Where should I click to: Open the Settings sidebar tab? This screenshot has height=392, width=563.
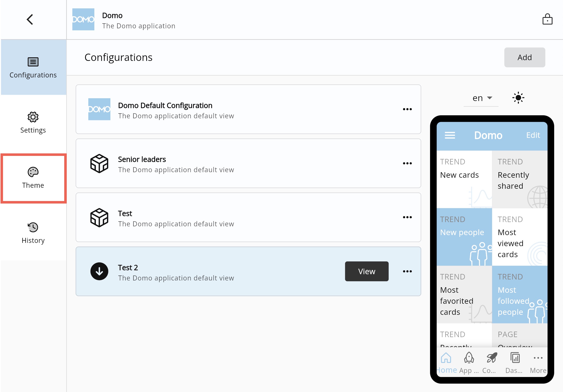click(x=33, y=123)
